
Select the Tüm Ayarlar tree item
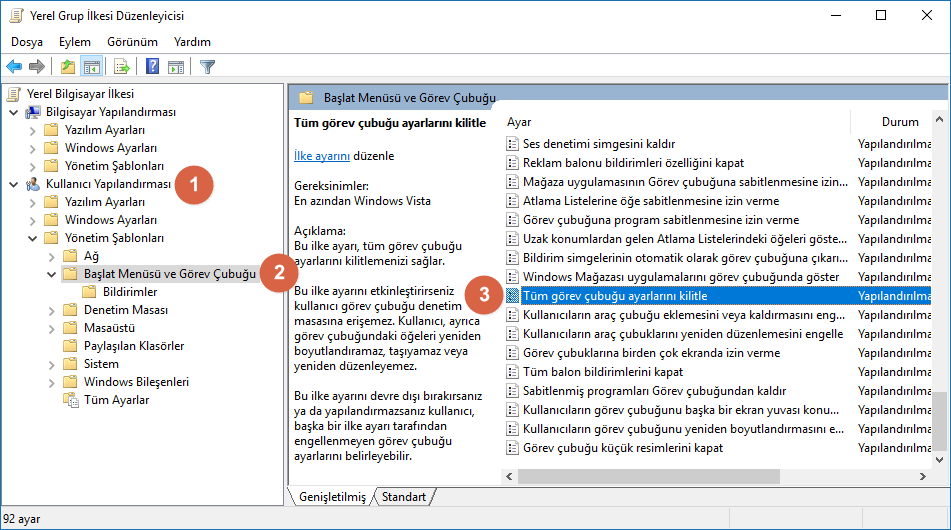116,400
